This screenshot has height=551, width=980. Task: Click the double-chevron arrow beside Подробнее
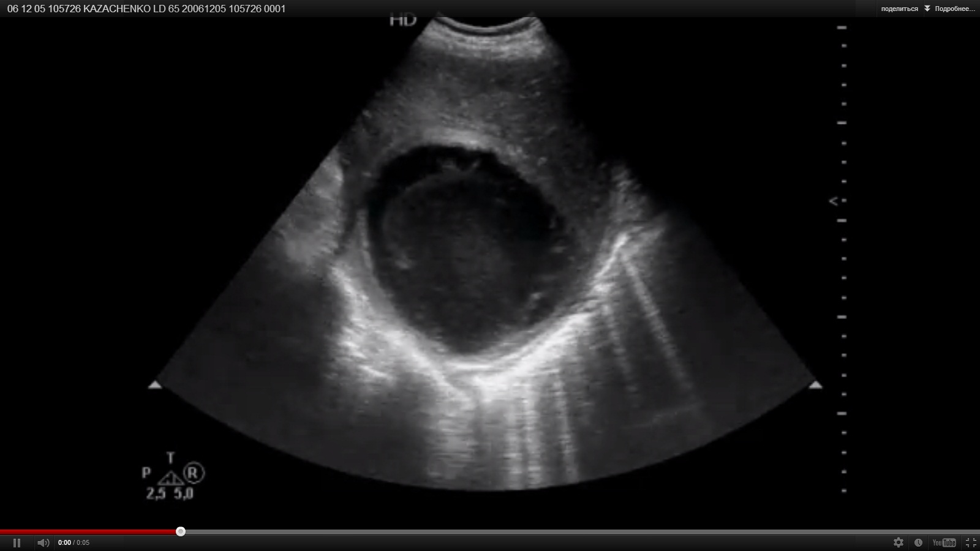coord(927,9)
